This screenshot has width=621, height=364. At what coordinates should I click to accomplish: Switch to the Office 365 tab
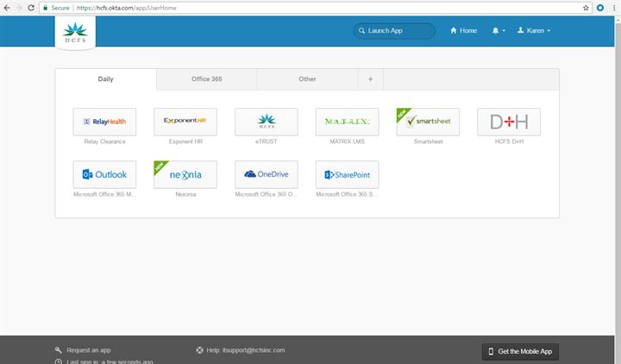[x=206, y=79]
